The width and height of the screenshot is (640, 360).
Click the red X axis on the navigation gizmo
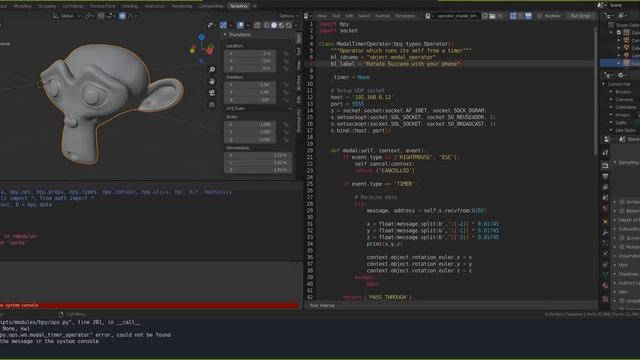point(210,51)
